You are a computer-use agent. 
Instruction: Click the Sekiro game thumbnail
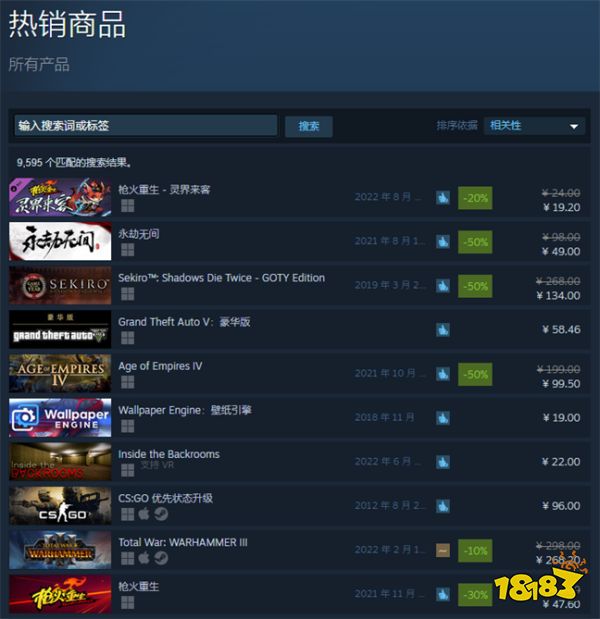pyautogui.click(x=60, y=285)
